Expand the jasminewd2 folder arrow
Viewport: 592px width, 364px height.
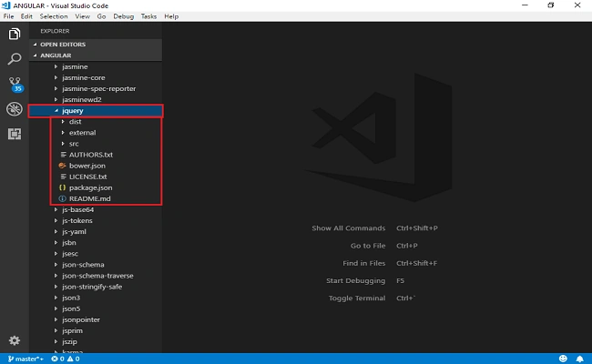[x=56, y=99]
